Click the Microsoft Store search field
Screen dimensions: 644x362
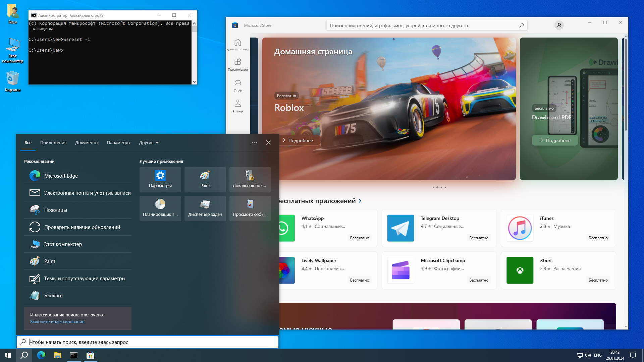423,25
